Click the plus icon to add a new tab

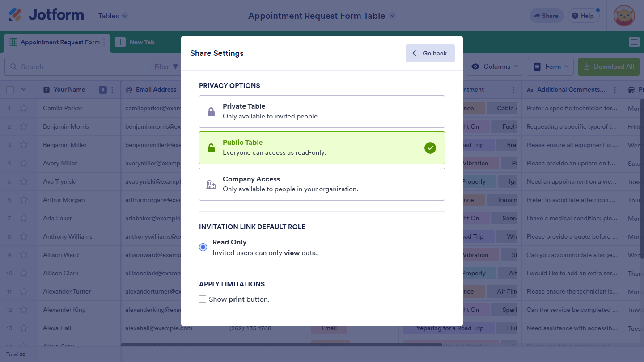(x=120, y=42)
